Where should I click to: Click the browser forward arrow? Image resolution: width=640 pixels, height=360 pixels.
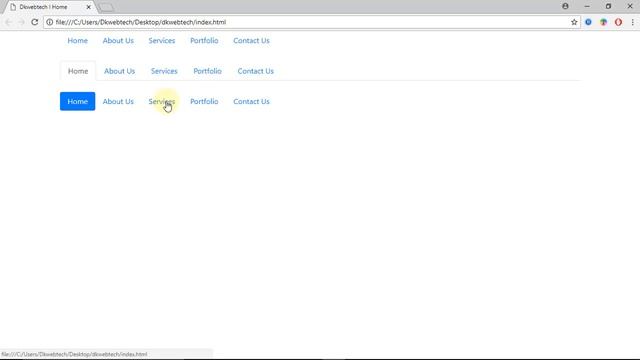pos(21,22)
